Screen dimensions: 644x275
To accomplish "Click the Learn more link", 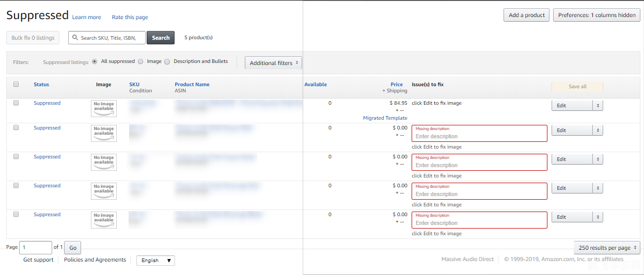I will point(86,18).
